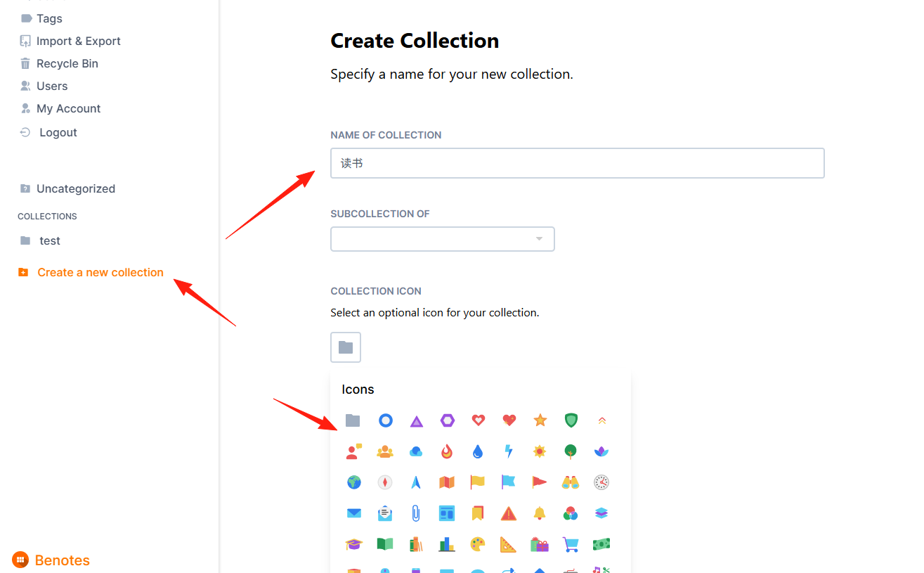Choose the group of people icon

pos(385,451)
